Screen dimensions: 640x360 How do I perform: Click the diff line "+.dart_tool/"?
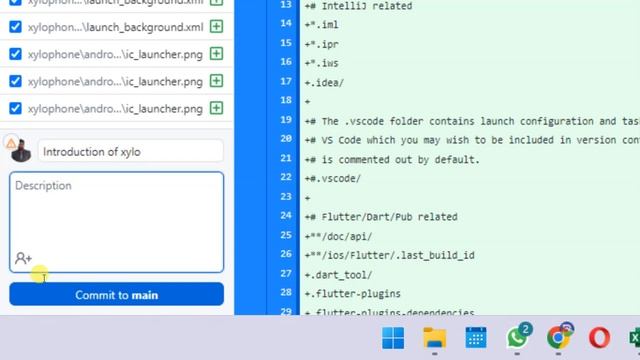[339, 275]
